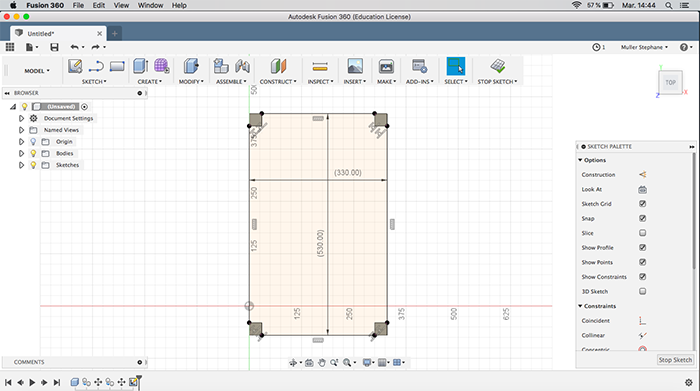Screen dimensions: 700x391
Task: Toggle the Show Profile checkbox
Action: pyautogui.click(x=642, y=247)
